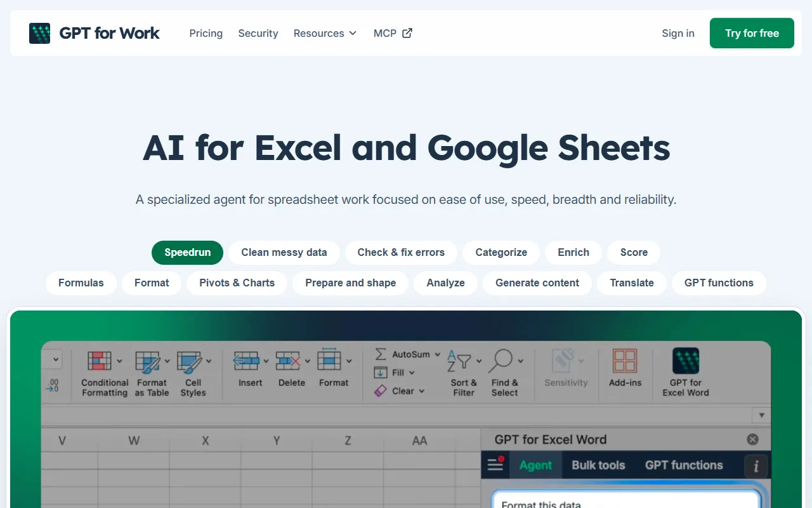
Task: Expand the formula bar with the arrow
Action: tap(761, 415)
